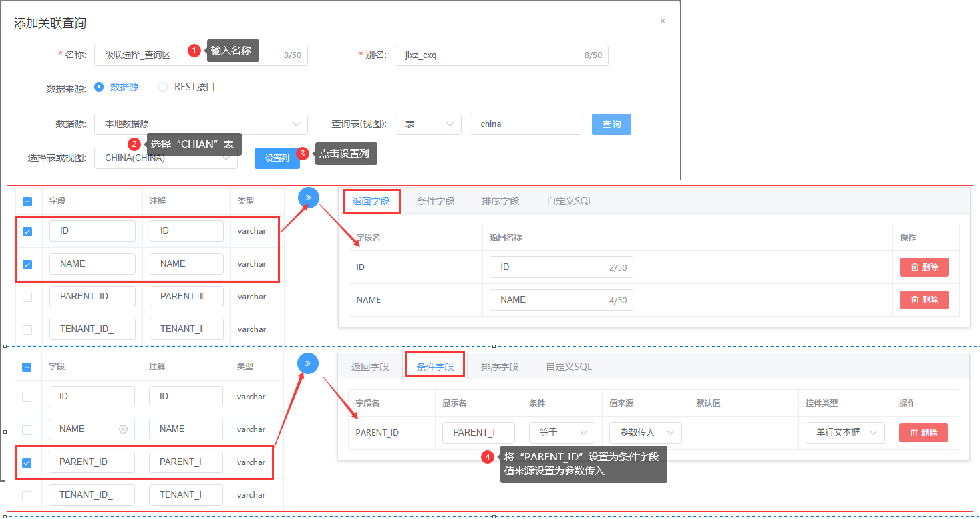This screenshot has height=519, width=980.
Task: Open the 单行文本框 control type dropdown
Action: pyautogui.click(x=844, y=433)
